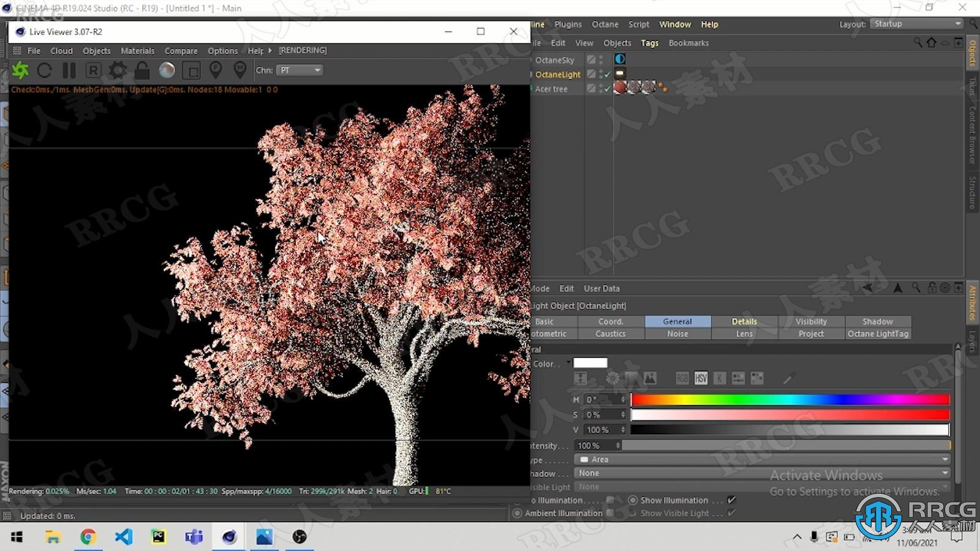Viewport: 980px width, 551px height.
Task: Open Object Manager Bookmarks menu
Action: point(688,43)
